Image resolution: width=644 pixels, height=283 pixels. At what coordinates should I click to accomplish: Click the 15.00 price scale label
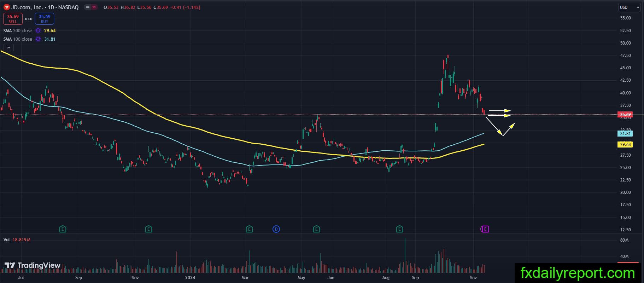(x=625, y=218)
